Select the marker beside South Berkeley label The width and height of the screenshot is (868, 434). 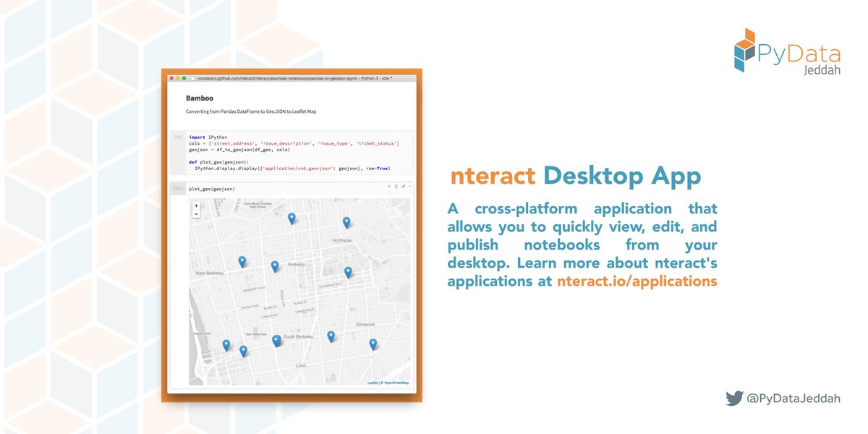tap(276, 341)
